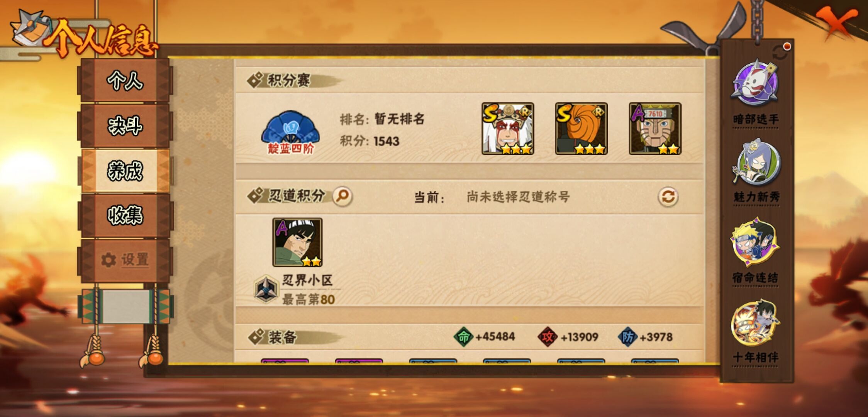The image size is (868, 417).
Task: Click the blue fan 靛蓝四阶 rank emblem
Action: [x=290, y=132]
